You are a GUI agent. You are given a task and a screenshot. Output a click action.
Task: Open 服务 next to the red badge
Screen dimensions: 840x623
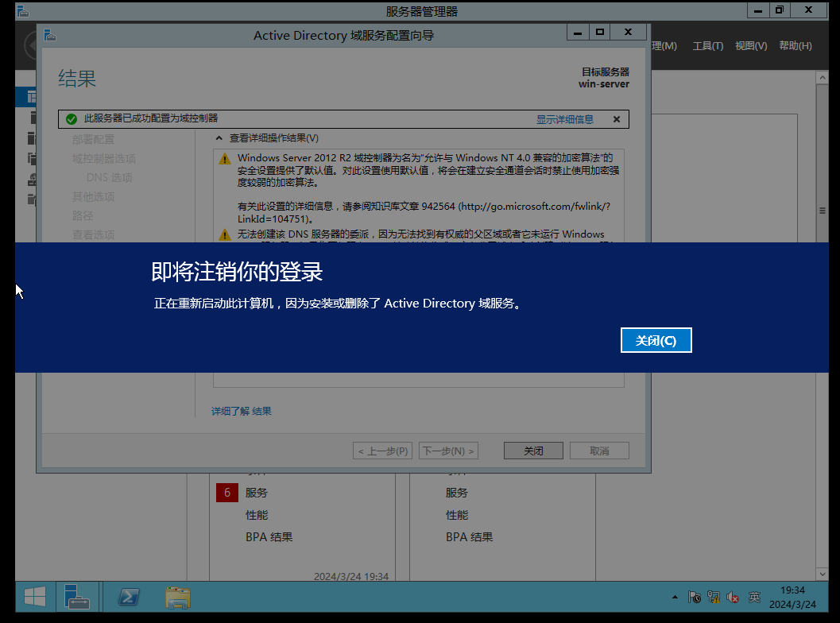coord(256,493)
